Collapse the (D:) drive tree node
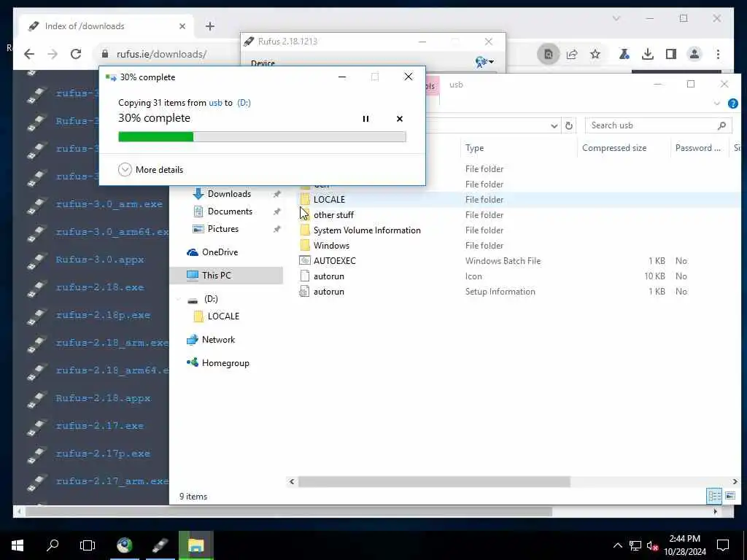 point(179,299)
